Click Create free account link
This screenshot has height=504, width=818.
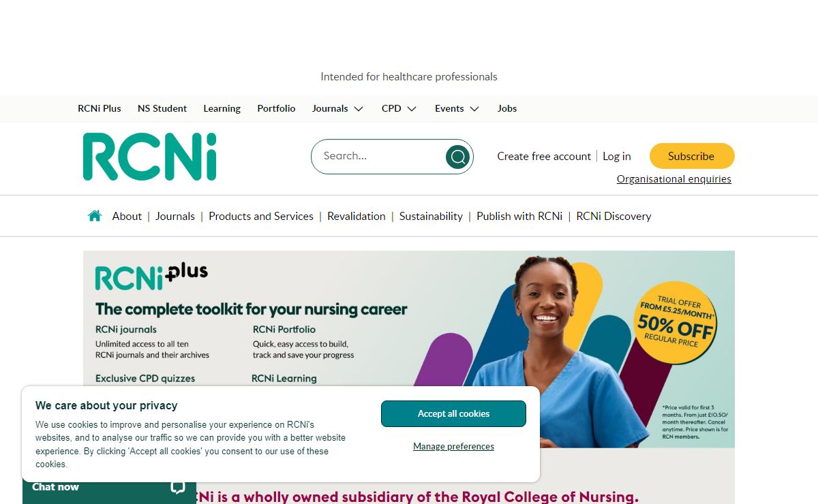click(x=544, y=156)
